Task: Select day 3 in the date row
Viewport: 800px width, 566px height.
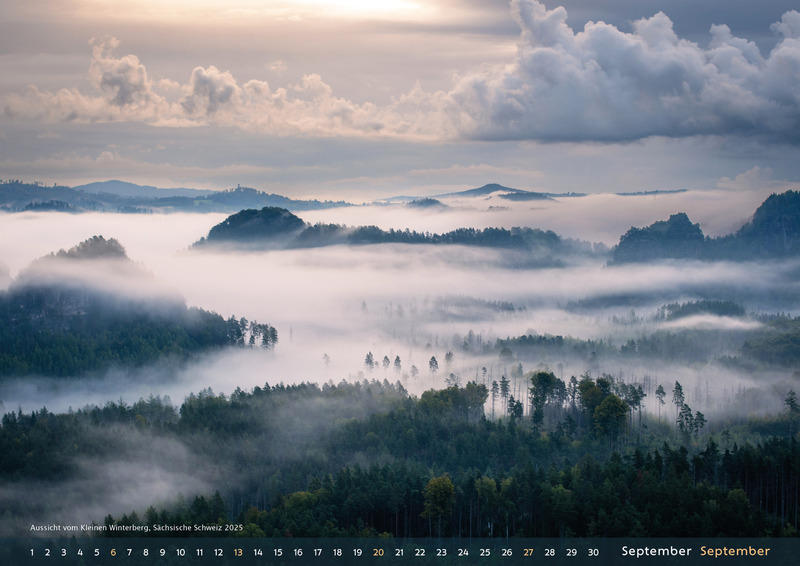Action: click(x=63, y=552)
